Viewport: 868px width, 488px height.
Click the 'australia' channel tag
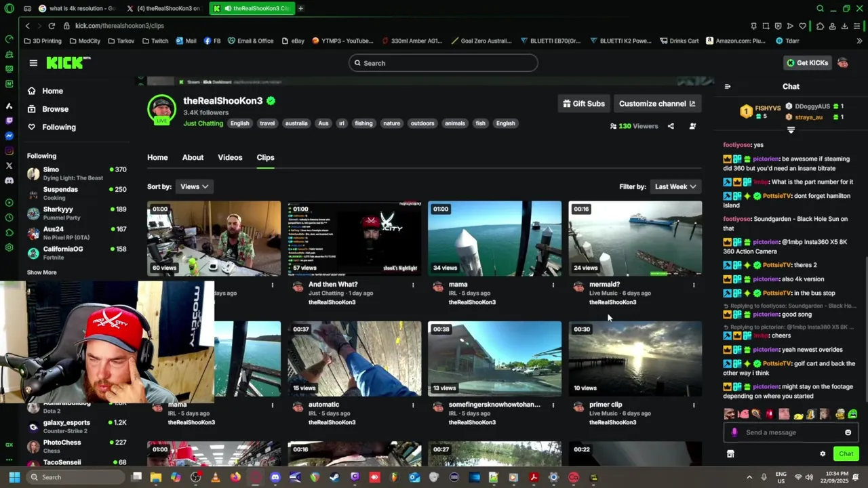(x=296, y=123)
